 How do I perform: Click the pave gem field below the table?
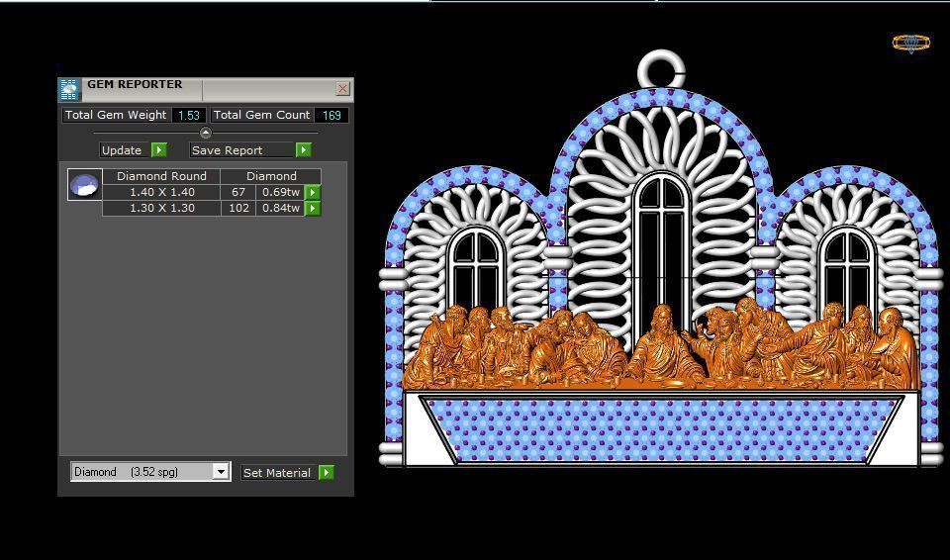(661, 429)
